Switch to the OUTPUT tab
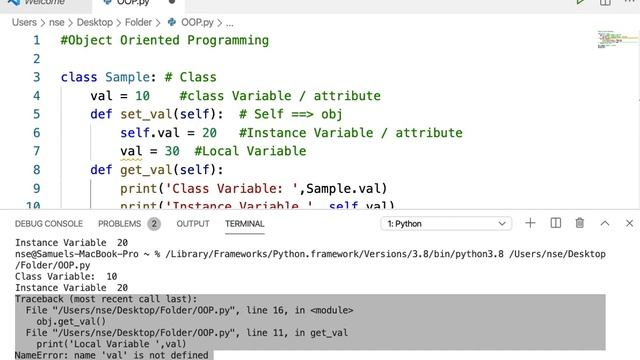This screenshot has width=640, height=360. pyautogui.click(x=193, y=224)
